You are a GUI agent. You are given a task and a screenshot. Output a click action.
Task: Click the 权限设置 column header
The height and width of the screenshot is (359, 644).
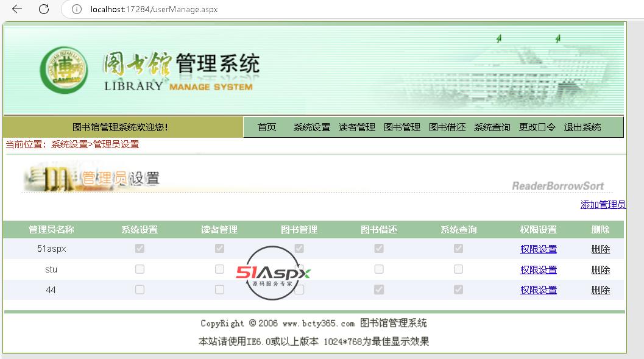539,230
